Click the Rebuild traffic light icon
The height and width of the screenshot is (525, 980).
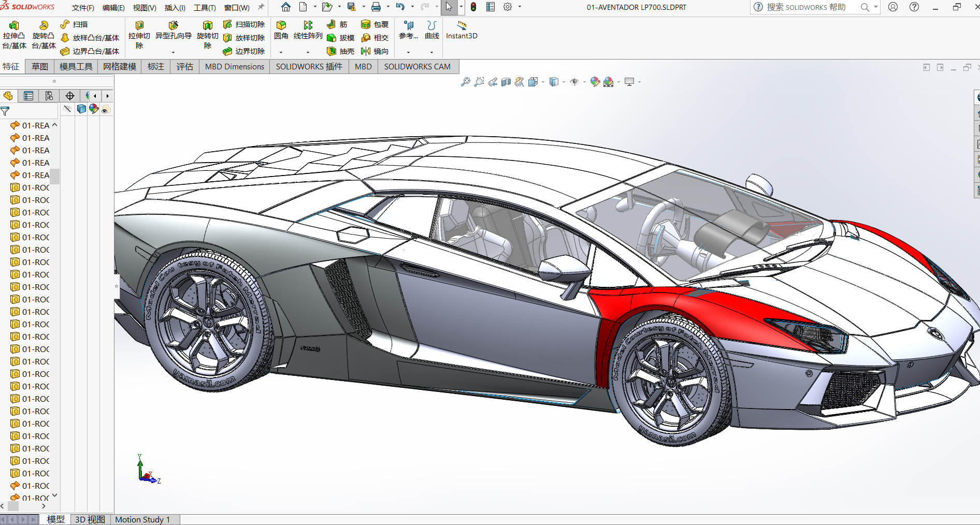coord(473,7)
